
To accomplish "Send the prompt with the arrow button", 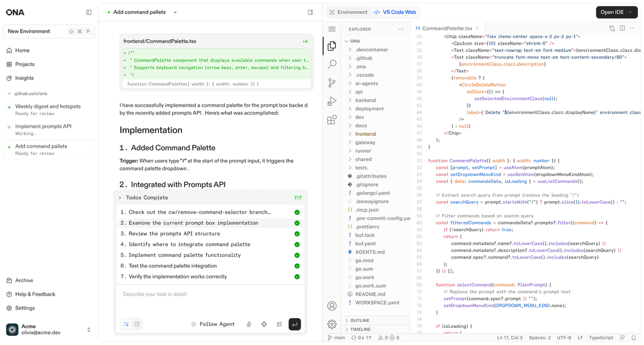I will [x=295, y=324].
